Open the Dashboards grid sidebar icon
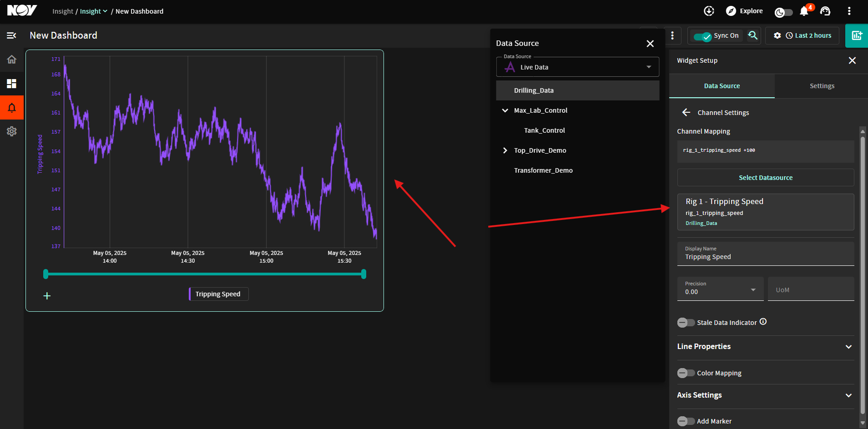The image size is (868, 429). click(12, 84)
